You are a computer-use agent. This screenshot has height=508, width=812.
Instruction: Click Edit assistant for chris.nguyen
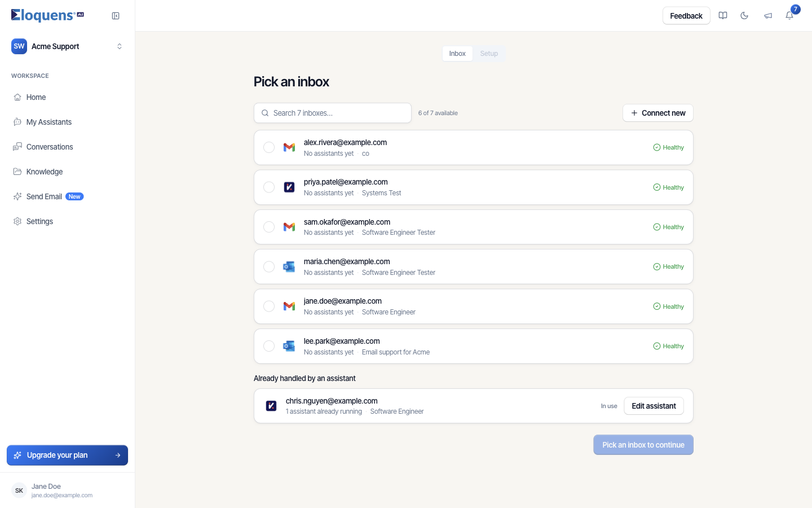[x=654, y=406]
